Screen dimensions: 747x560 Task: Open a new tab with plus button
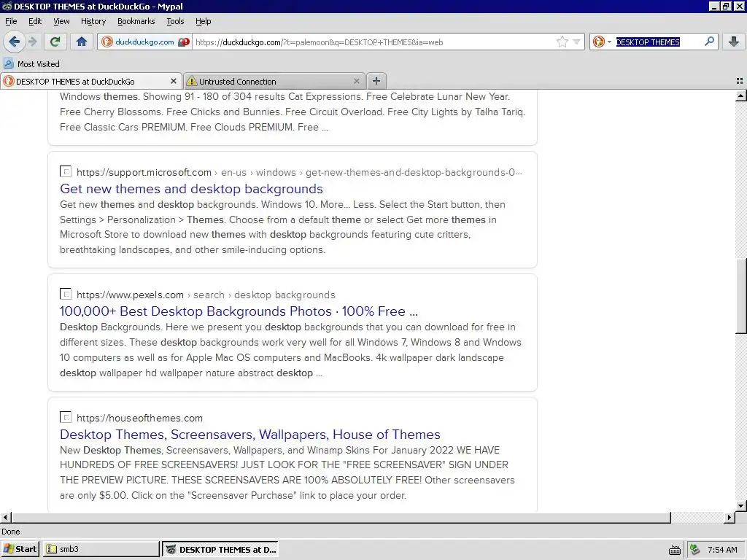(376, 81)
